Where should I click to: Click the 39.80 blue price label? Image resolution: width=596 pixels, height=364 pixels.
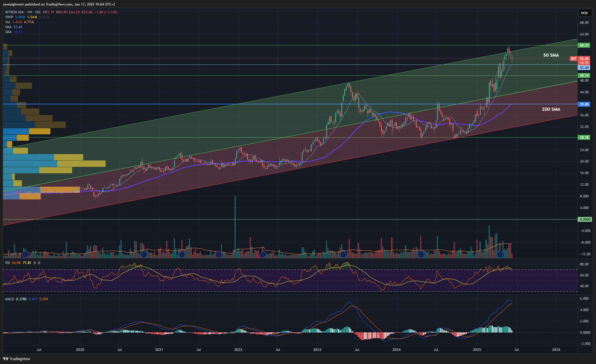(584, 104)
